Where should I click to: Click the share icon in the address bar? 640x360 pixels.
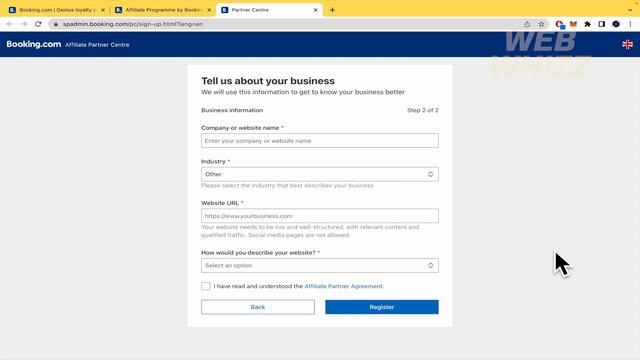(527, 24)
